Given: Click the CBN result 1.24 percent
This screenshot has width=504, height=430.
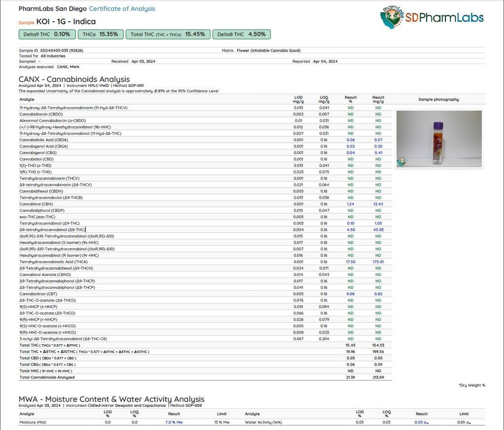Looking at the screenshot, I should pos(351,204).
